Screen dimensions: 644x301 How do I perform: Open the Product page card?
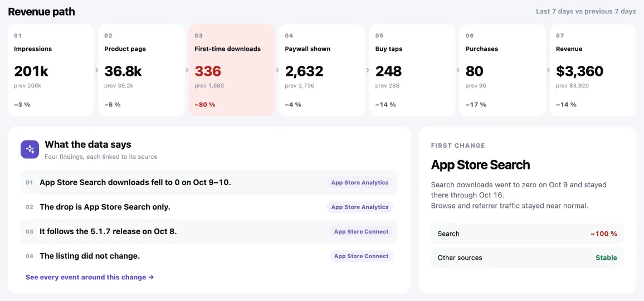click(x=142, y=70)
